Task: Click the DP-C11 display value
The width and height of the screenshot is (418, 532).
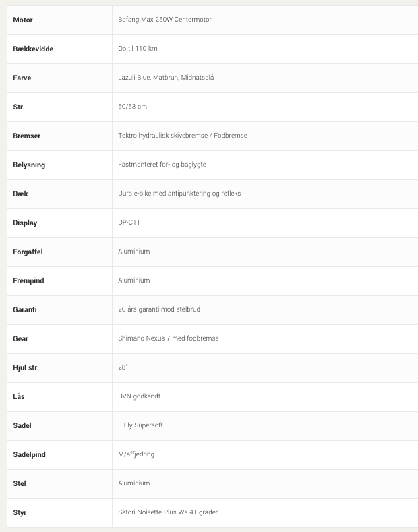Action: [129, 223]
